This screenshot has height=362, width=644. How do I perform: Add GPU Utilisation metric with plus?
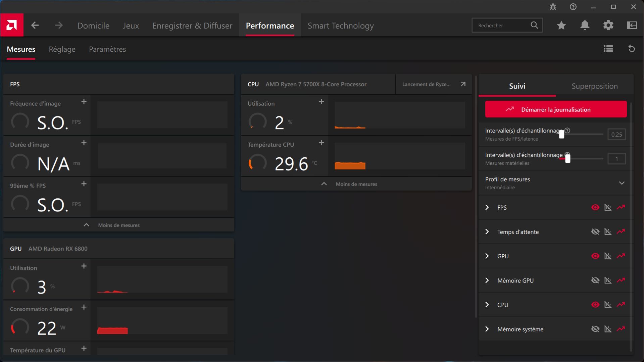tap(84, 266)
